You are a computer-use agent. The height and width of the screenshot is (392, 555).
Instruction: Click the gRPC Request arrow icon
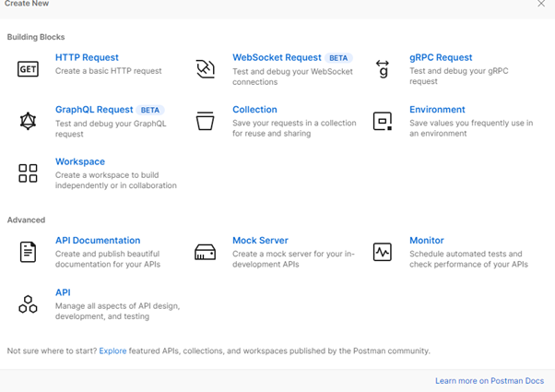383,69
